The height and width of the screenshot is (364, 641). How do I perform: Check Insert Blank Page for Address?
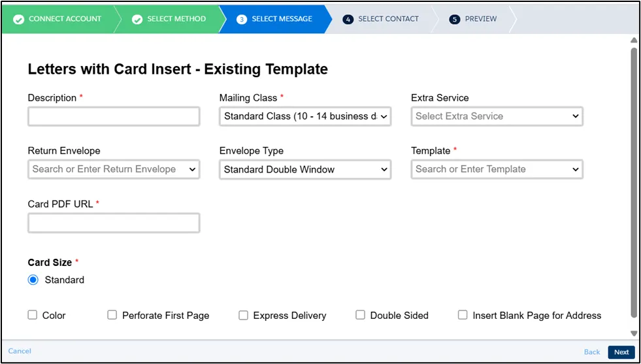[x=463, y=315]
